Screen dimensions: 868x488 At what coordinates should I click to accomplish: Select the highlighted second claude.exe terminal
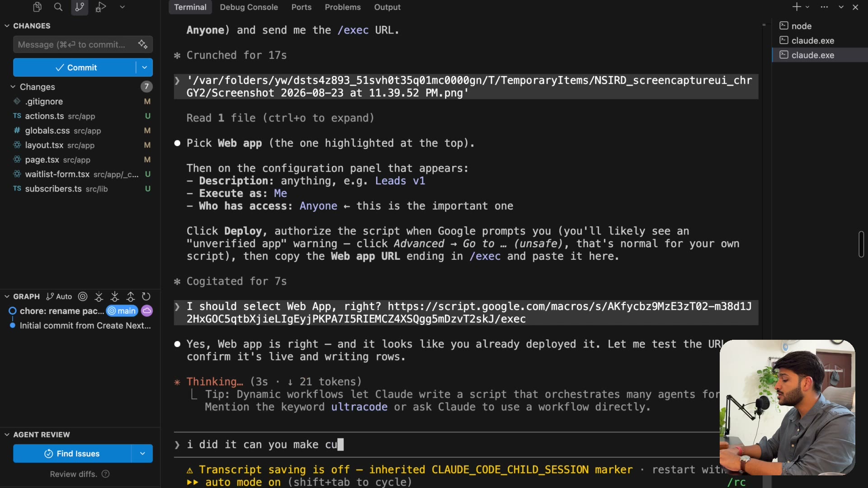[819, 55]
